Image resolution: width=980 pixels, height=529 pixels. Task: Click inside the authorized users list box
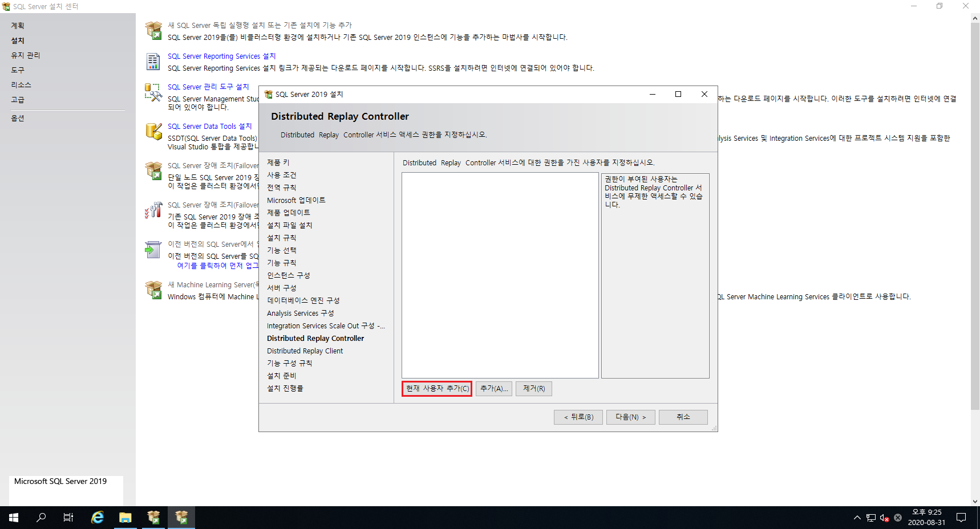click(x=500, y=275)
